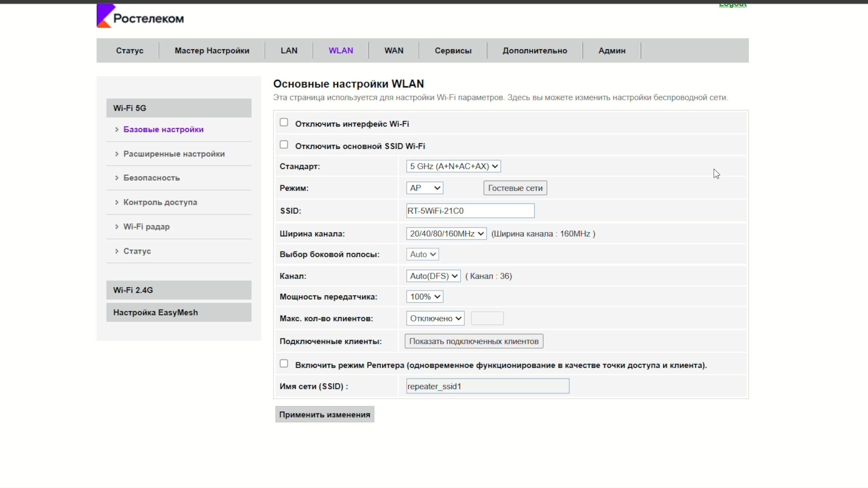Screen dimensions: 868x488
Task: Switch to the WAN tab
Action: pyautogui.click(x=393, y=51)
